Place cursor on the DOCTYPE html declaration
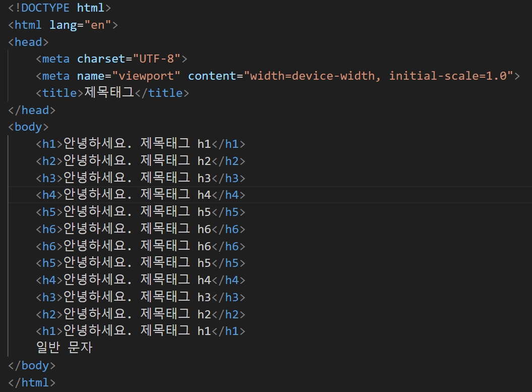 (x=60, y=8)
